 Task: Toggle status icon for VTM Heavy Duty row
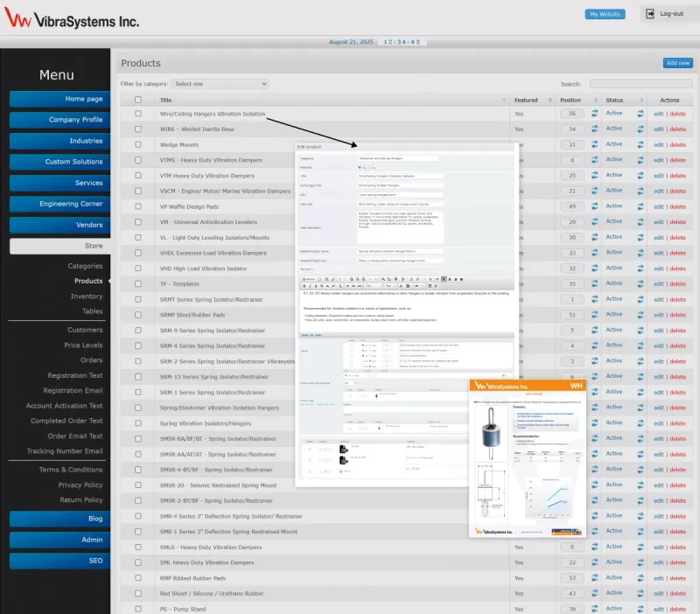(640, 176)
